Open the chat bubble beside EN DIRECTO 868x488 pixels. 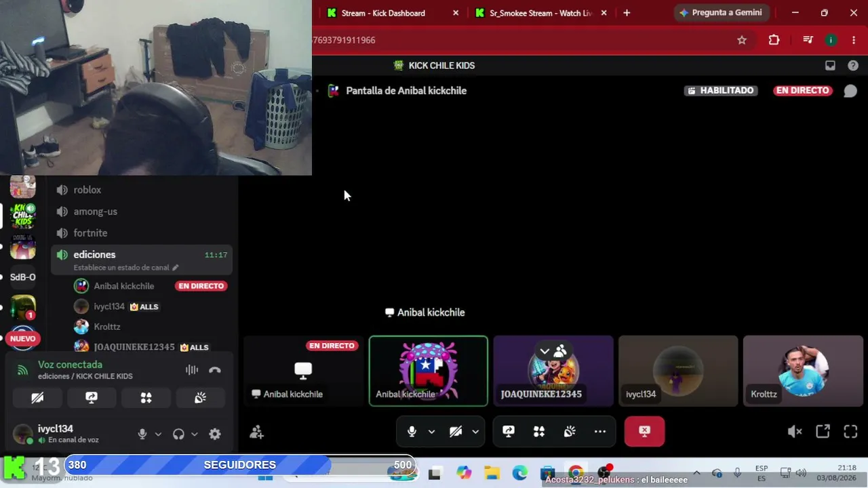850,91
